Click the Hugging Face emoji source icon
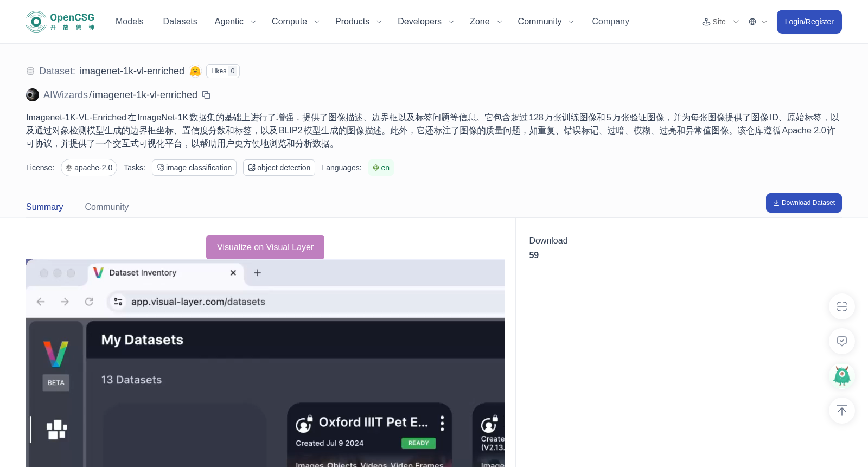Screen dimensions: 868x467 [195, 71]
